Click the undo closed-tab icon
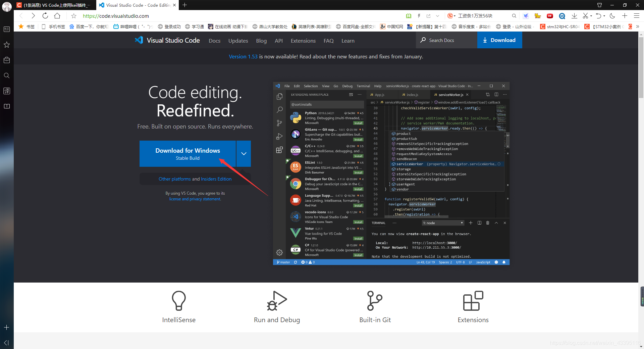 pos(598,16)
